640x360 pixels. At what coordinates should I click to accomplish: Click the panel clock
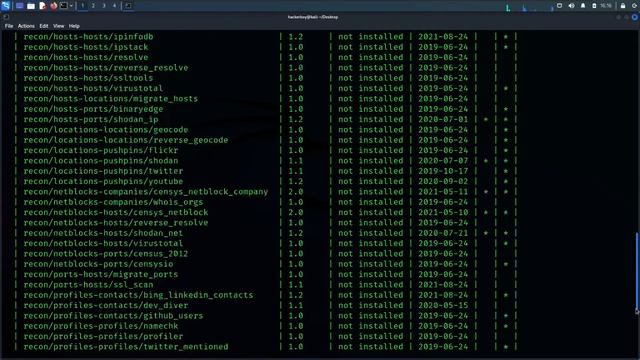(x=606, y=6)
